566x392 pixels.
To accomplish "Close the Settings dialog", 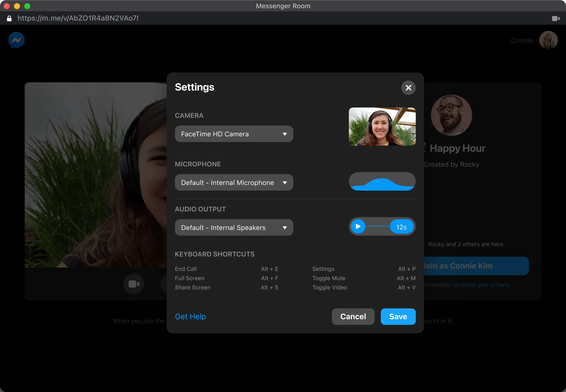I will click(x=409, y=87).
